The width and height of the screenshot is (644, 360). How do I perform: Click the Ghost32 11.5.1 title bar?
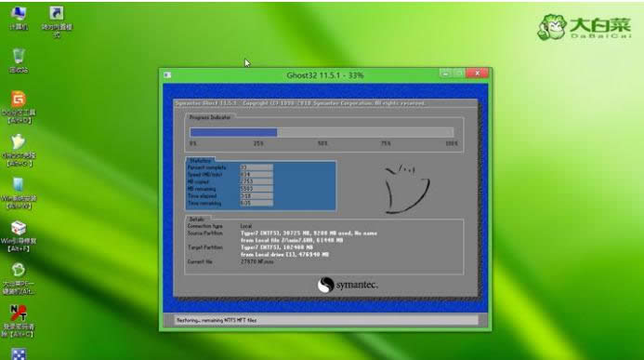tap(325, 75)
